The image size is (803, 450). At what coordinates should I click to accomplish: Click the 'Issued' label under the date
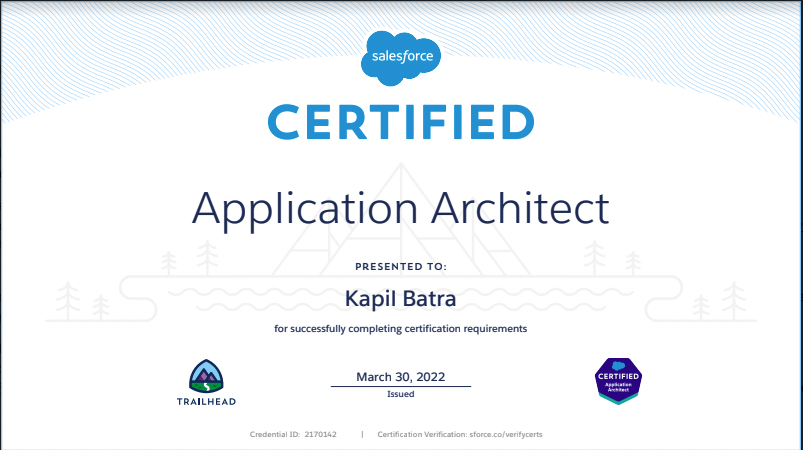(400, 394)
